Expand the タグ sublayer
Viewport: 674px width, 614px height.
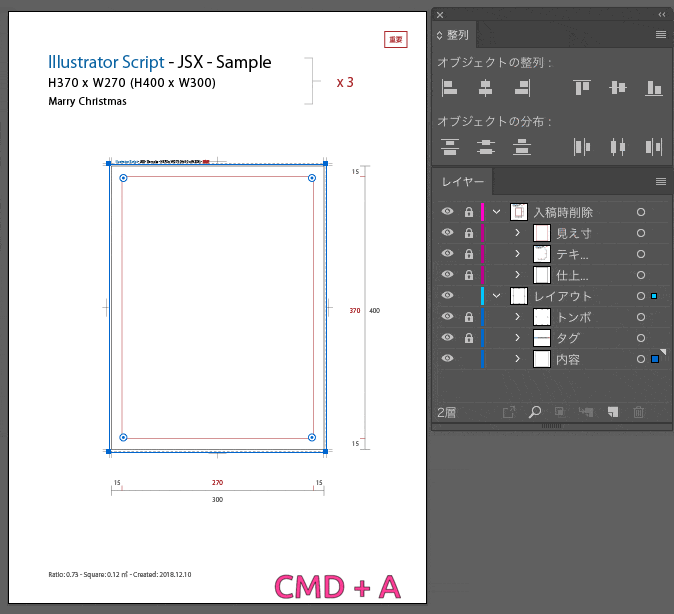click(x=518, y=338)
